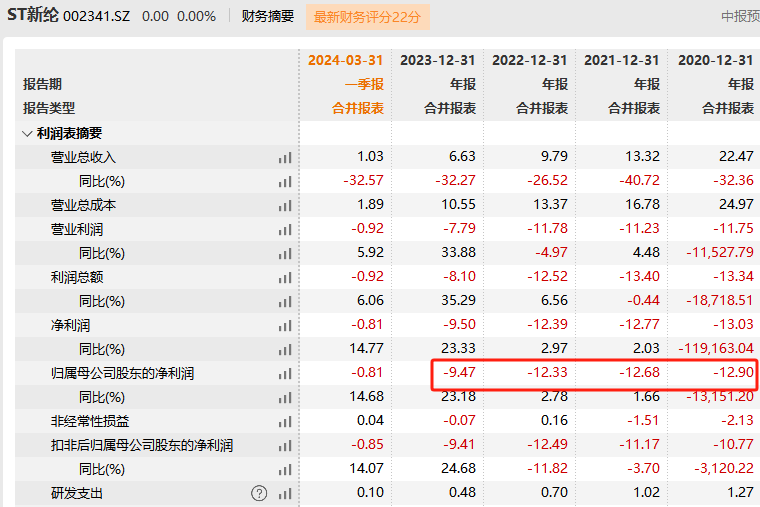The height and width of the screenshot is (507, 760).
Task: Open chart icon for 营业总收入 row
Action: point(285,157)
